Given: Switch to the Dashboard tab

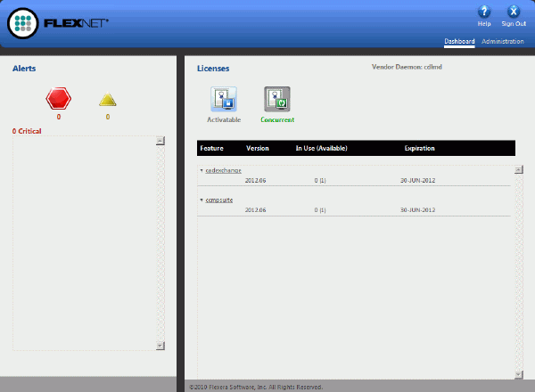Looking at the screenshot, I should click(x=459, y=41).
